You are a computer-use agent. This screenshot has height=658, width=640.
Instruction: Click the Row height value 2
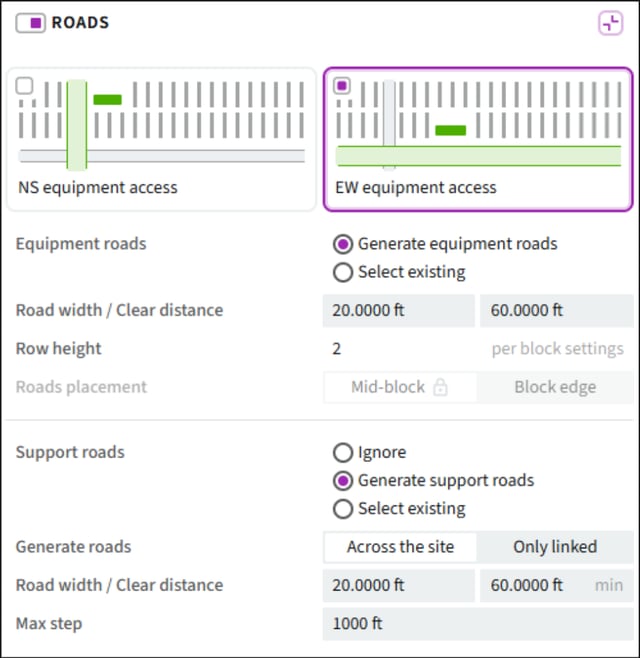pyautogui.click(x=337, y=349)
